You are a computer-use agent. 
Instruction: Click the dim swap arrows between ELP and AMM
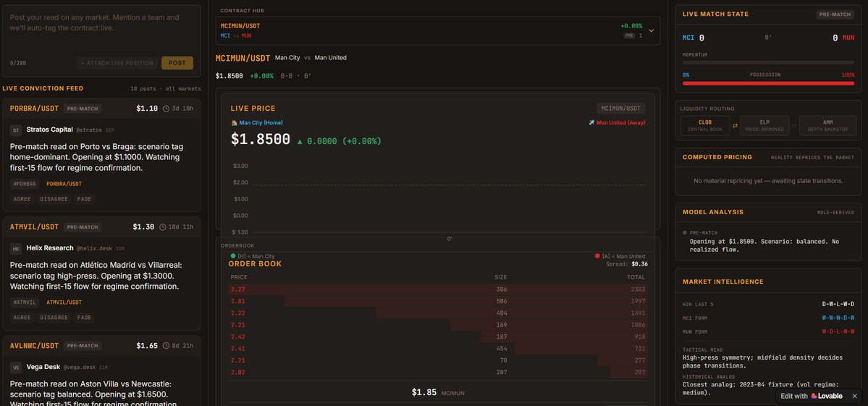[794, 126]
